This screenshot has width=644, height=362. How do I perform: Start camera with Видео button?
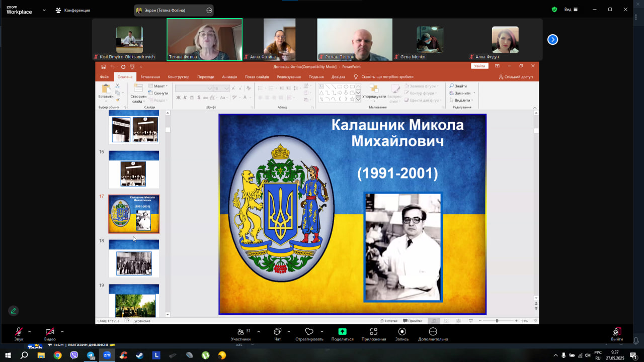[50, 334]
